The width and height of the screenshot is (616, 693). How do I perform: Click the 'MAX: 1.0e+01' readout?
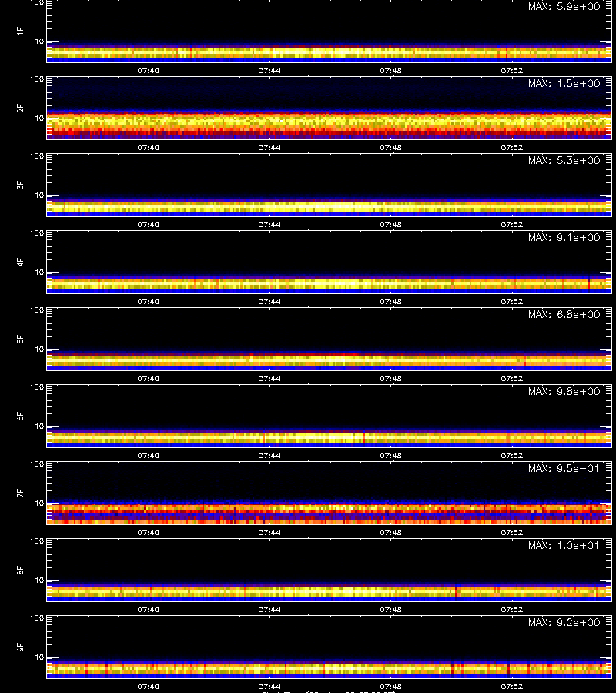tap(564, 545)
